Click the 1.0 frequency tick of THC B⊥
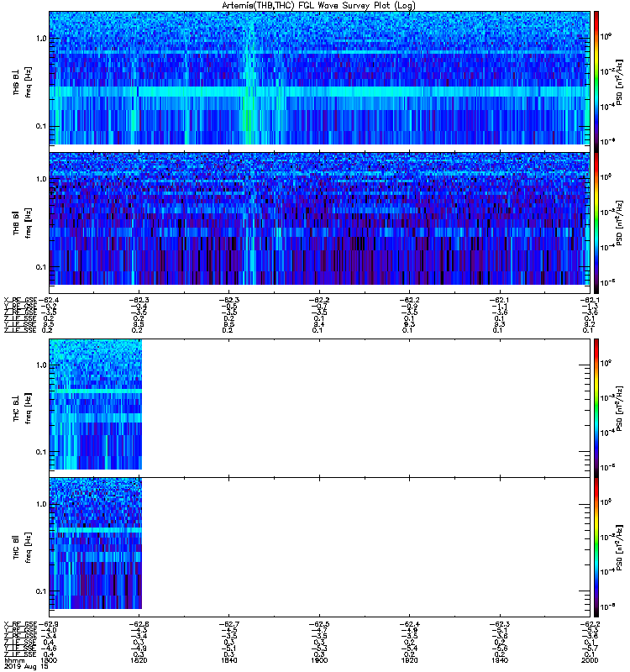This screenshot has width=630, height=672. pyautogui.click(x=41, y=365)
